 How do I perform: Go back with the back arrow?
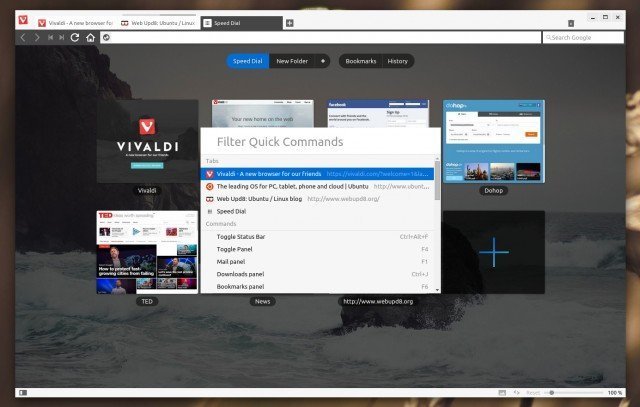[23, 37]
